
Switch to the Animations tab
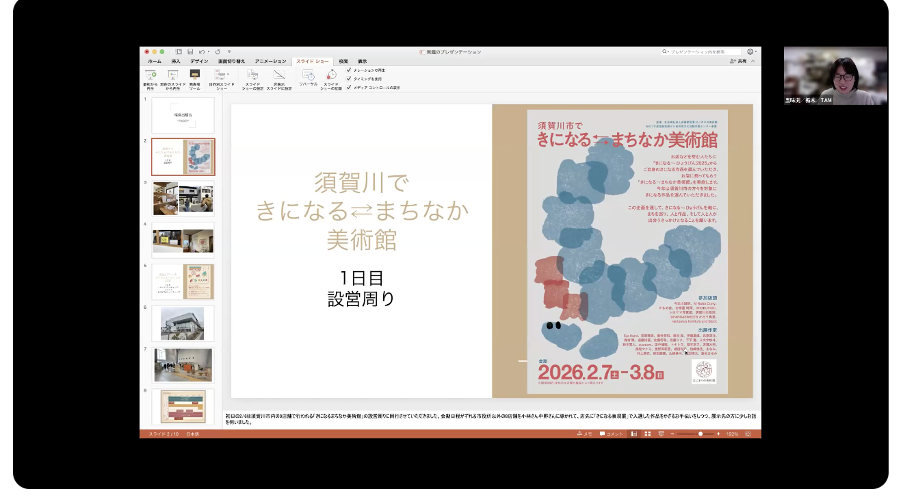coord(270,61)
